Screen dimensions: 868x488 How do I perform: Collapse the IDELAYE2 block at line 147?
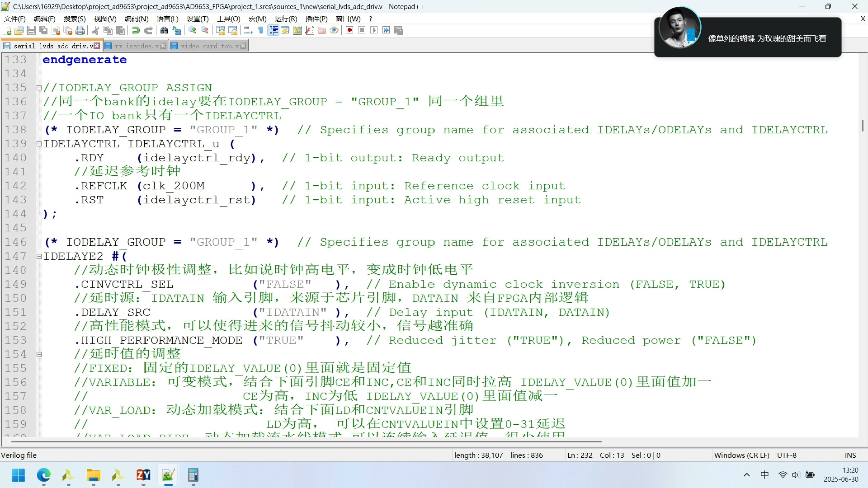(x=39, y=256)
